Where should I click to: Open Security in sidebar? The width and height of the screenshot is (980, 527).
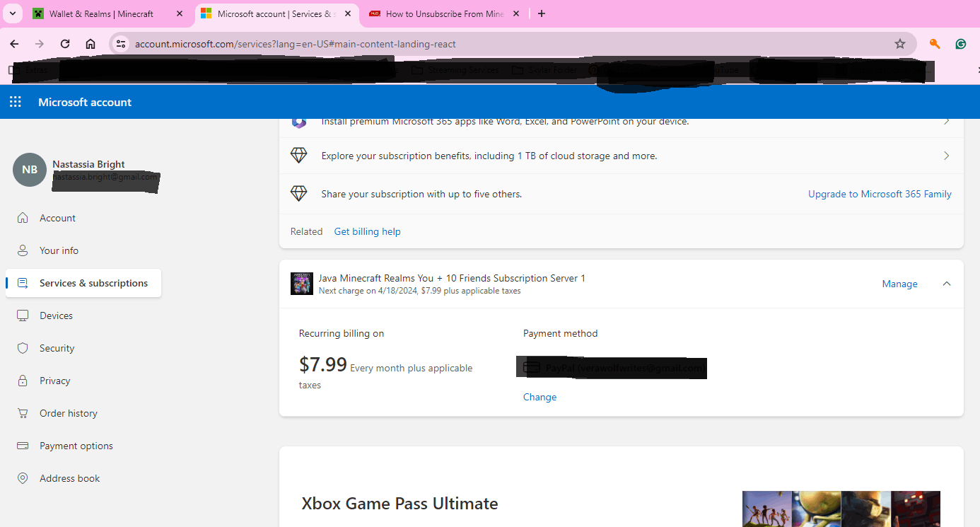click(x=83, y=348)
